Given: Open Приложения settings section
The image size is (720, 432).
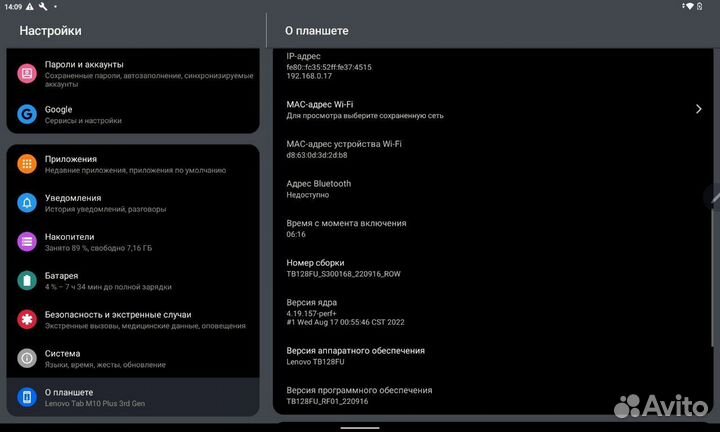Looking at the screenshot, I should pos(133,164).
